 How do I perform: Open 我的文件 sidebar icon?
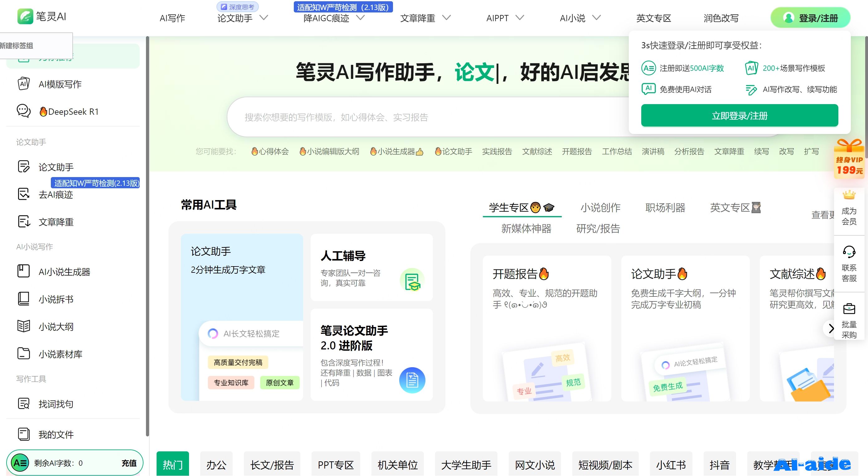24,434
